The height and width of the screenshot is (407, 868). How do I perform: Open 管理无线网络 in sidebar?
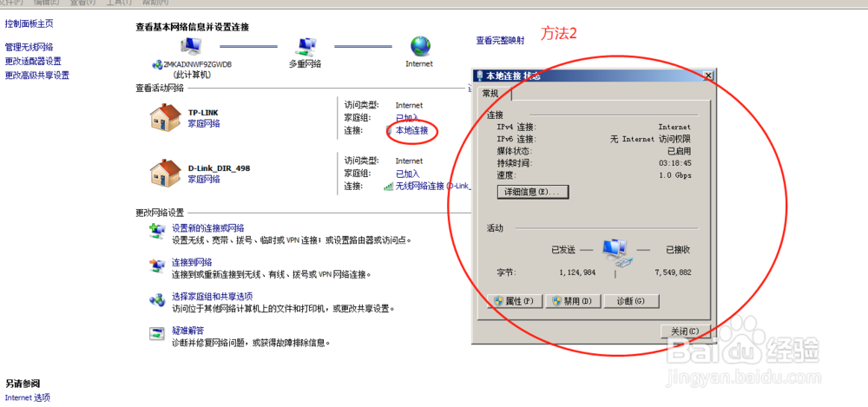click(29, 47)
